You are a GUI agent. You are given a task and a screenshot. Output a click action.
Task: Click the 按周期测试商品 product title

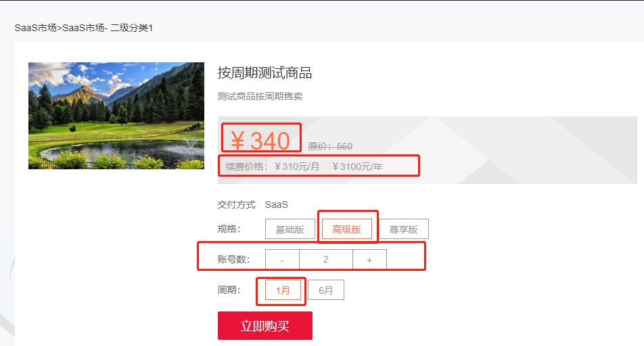point(264,72)
